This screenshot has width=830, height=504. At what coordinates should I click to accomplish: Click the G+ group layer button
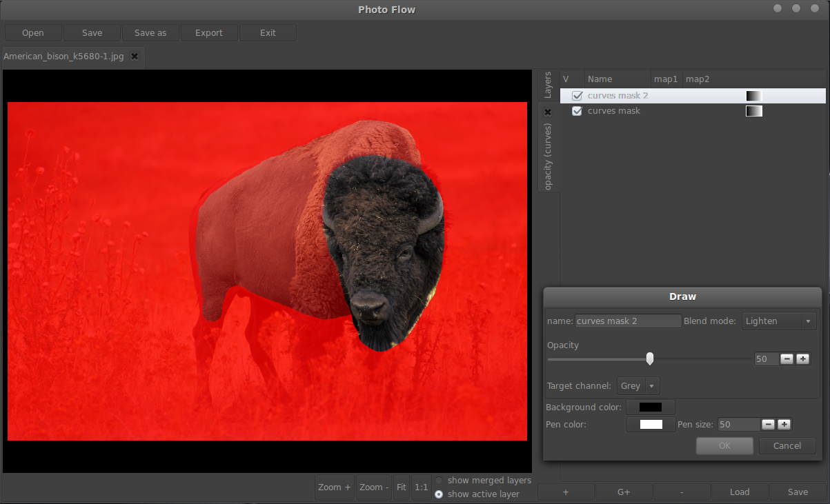pos(624,492)
